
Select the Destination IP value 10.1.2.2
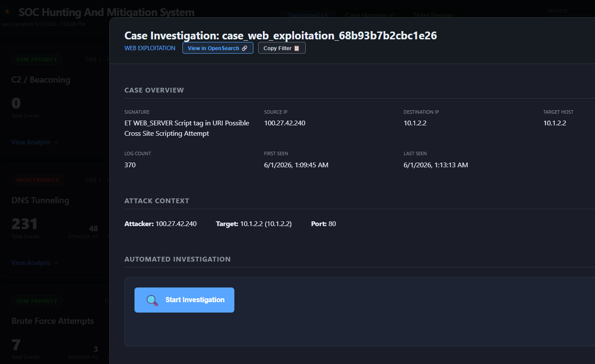[415, 123]
